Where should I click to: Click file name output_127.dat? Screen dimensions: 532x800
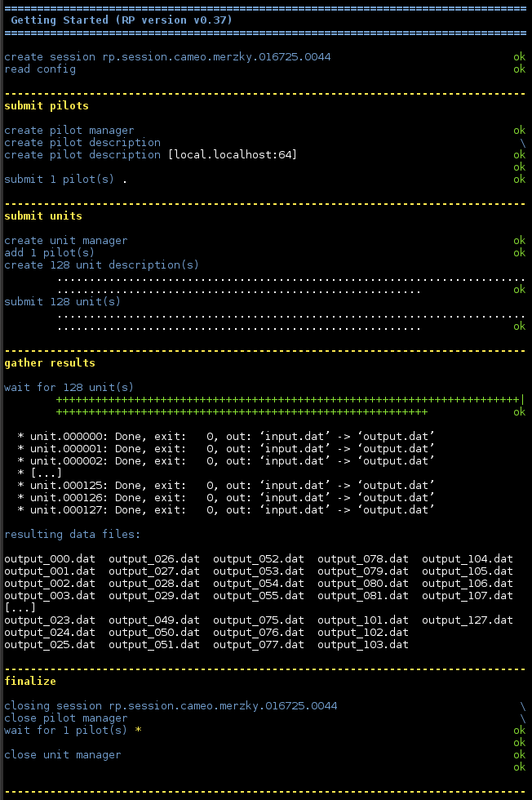[x=468, y=620]
